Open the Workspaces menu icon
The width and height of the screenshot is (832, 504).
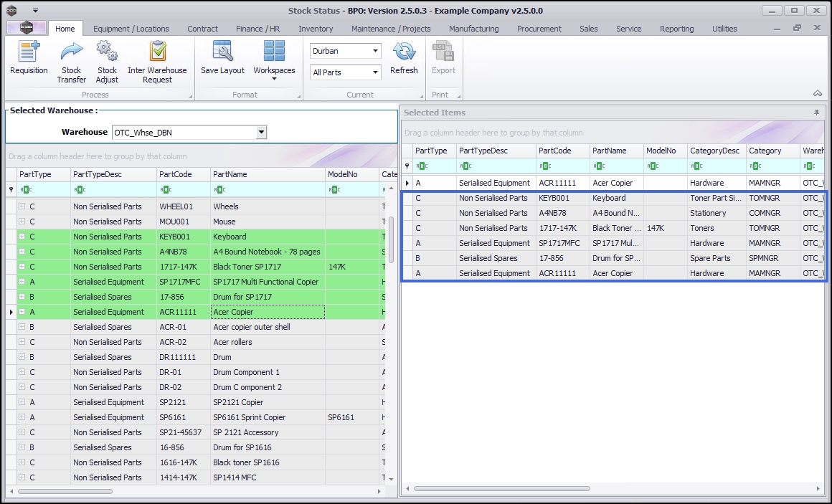pyautogui.click(x=274, y=52)
